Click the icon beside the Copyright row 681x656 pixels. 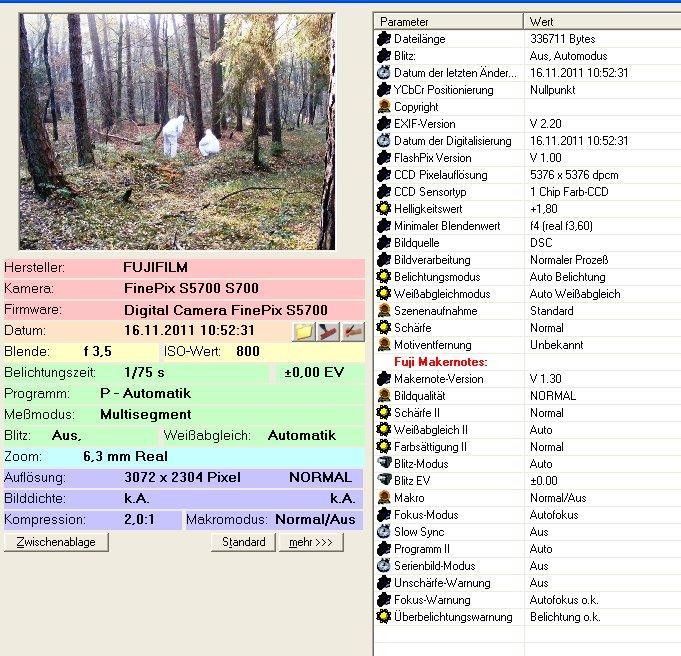click(x=384, y=107)
